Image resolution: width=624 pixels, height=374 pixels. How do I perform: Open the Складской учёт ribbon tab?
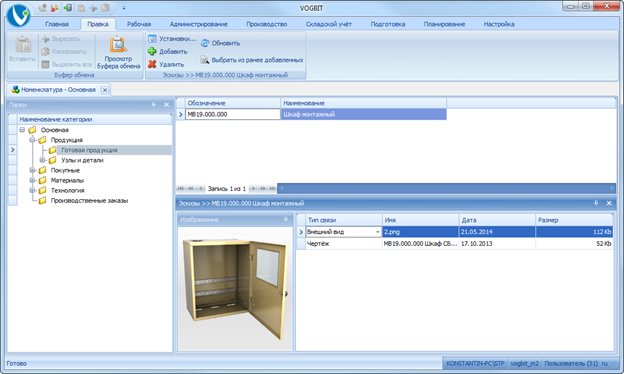point(329,24)
